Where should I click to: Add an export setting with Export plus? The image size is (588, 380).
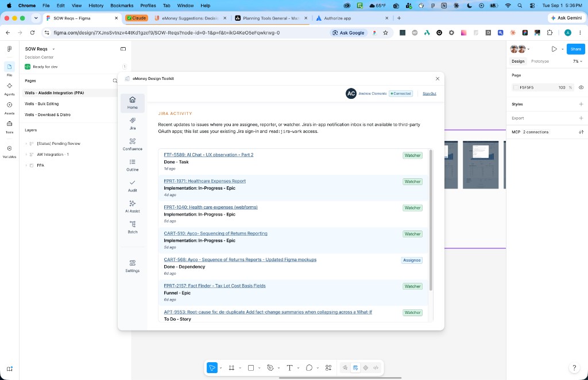point(581,118)
